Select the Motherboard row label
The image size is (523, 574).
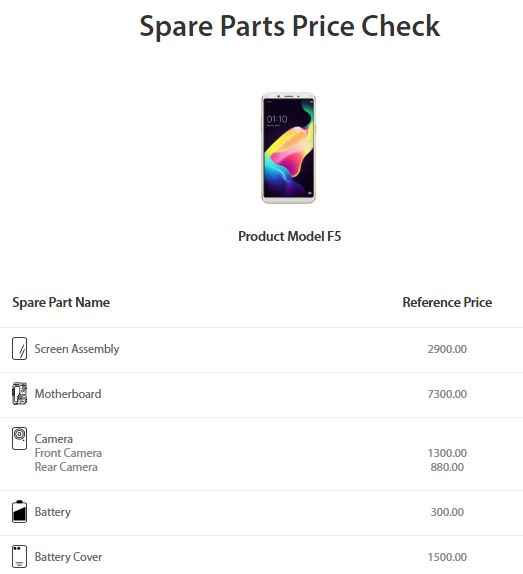pos(68,394)
